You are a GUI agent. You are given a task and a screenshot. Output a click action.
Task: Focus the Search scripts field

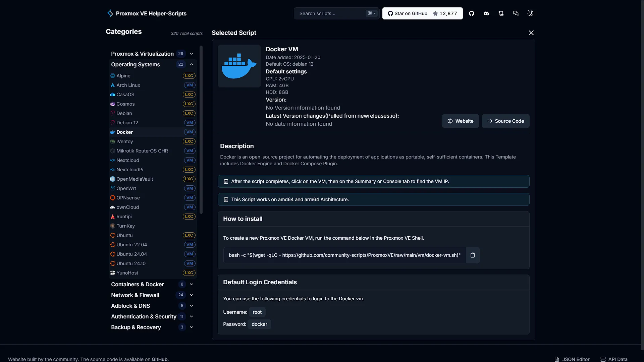coord(336,13)
